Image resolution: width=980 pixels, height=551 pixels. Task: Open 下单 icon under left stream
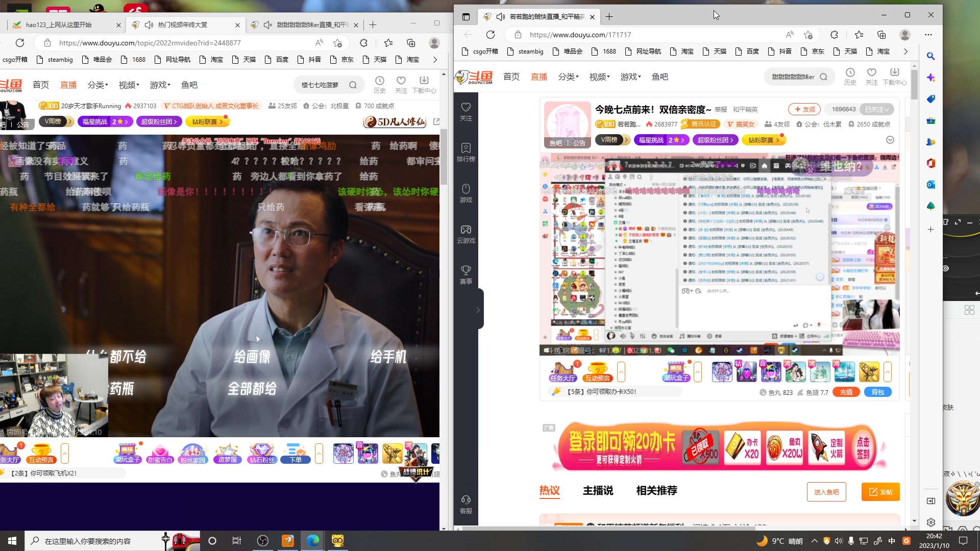(296, 454)
